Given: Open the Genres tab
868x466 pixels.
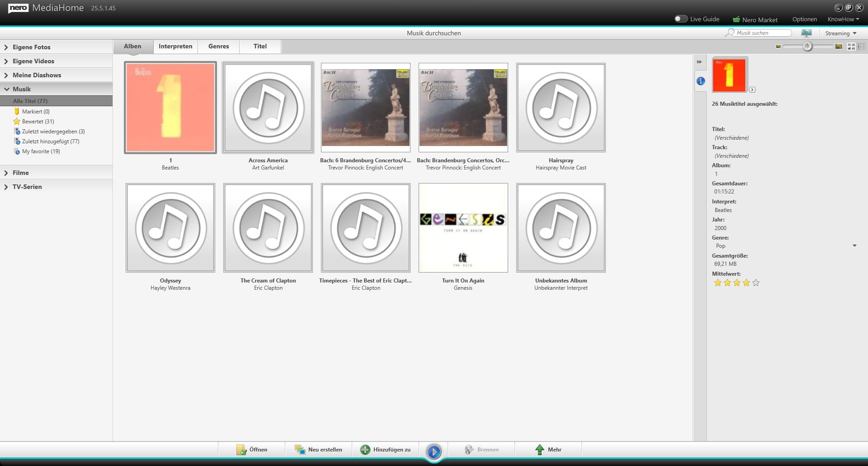Looking at the screenshot, I should click(219, 46).
